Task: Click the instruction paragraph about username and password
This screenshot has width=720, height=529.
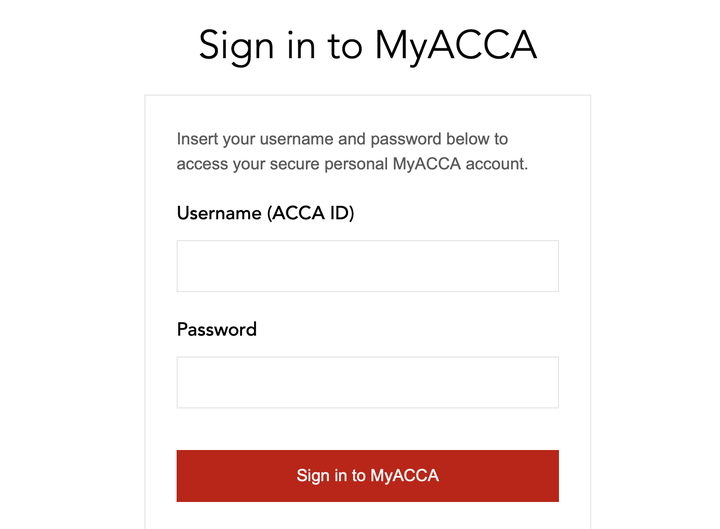Action: (352, 151)
